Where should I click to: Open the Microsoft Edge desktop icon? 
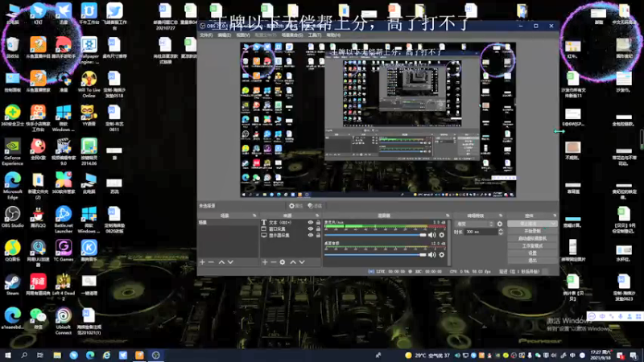(x=12, y=186)
